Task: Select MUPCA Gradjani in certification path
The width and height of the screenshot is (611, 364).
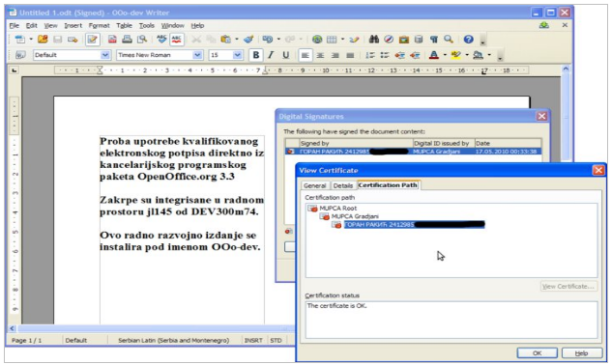Action: tap(355, 216)
